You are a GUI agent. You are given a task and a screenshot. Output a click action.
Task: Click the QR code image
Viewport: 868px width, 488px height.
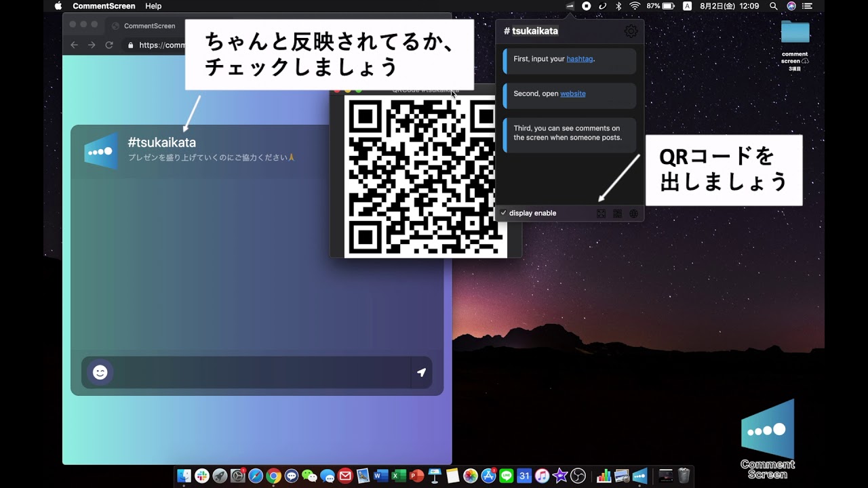click(x=426, y=176)
